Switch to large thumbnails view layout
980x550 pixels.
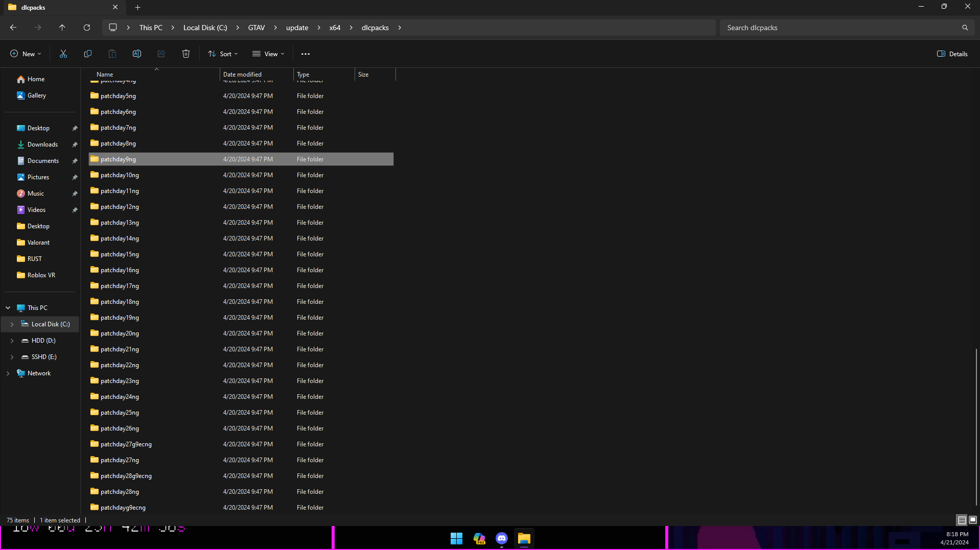point(973,520)
